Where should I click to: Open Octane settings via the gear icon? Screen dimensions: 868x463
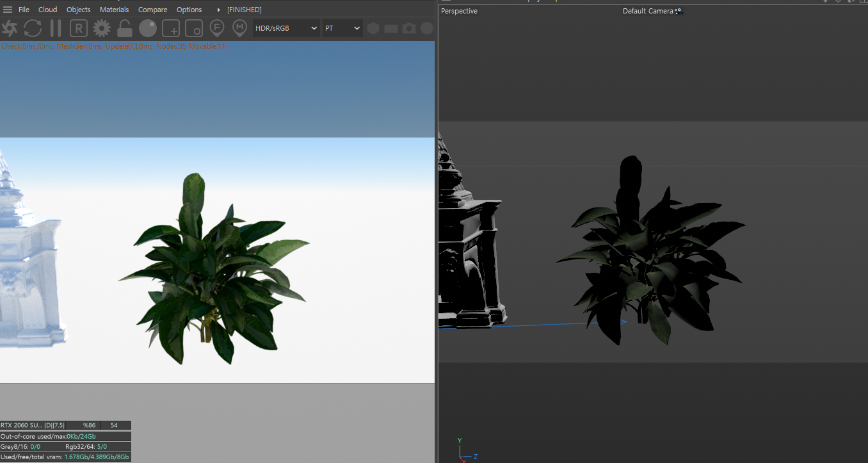click(102, 28)
